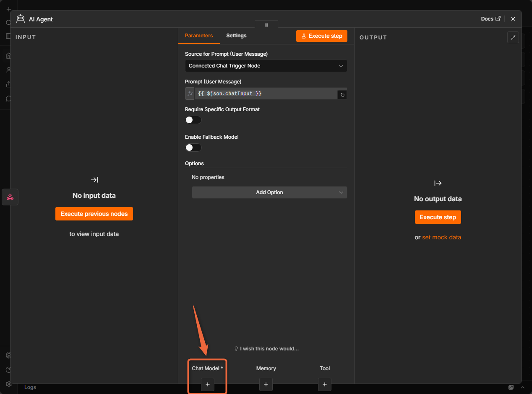
Task: Click I wish this node would... link
Action: click(x=269, y=349)
